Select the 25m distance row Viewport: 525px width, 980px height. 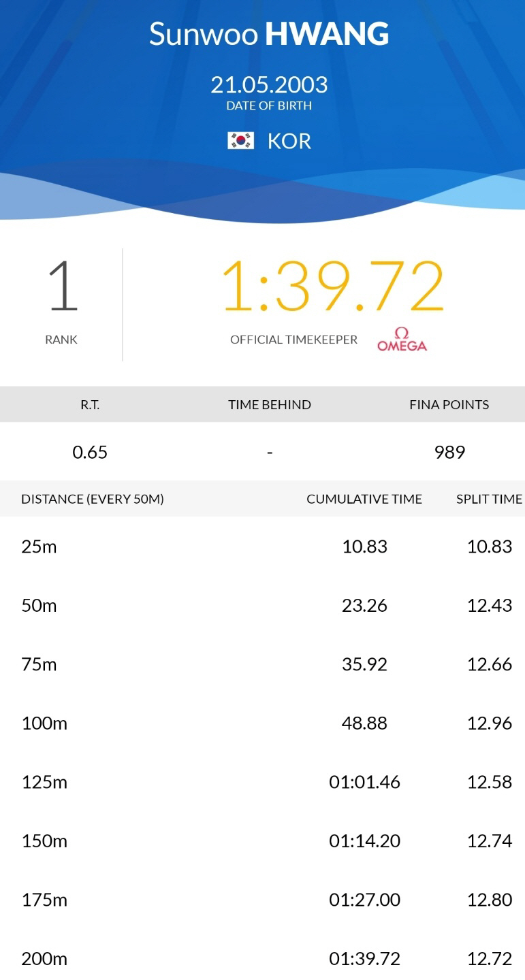[262, 546]
